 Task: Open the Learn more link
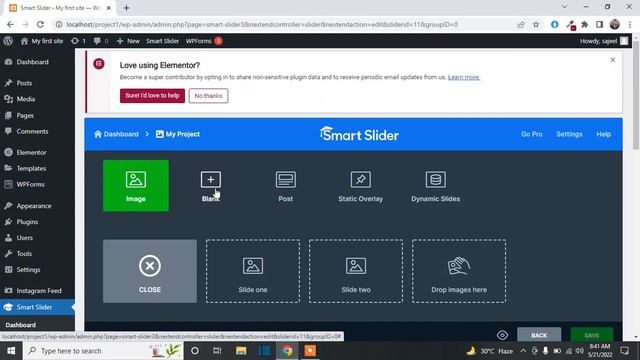coord(464,77)
